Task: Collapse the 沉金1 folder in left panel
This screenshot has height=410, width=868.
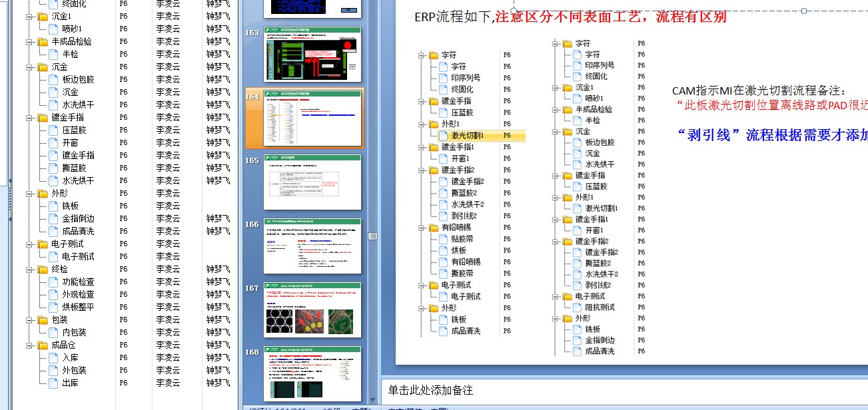Action: pos(29,17)
